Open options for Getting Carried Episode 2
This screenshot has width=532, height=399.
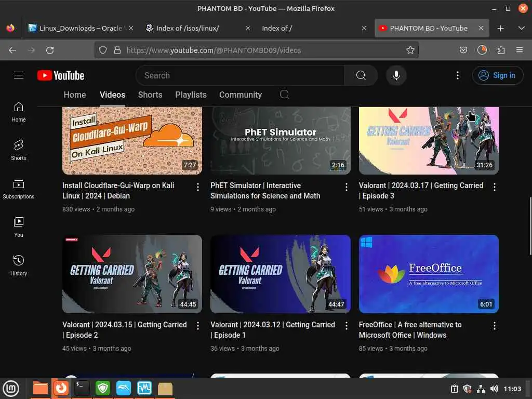tap(198, 326)
